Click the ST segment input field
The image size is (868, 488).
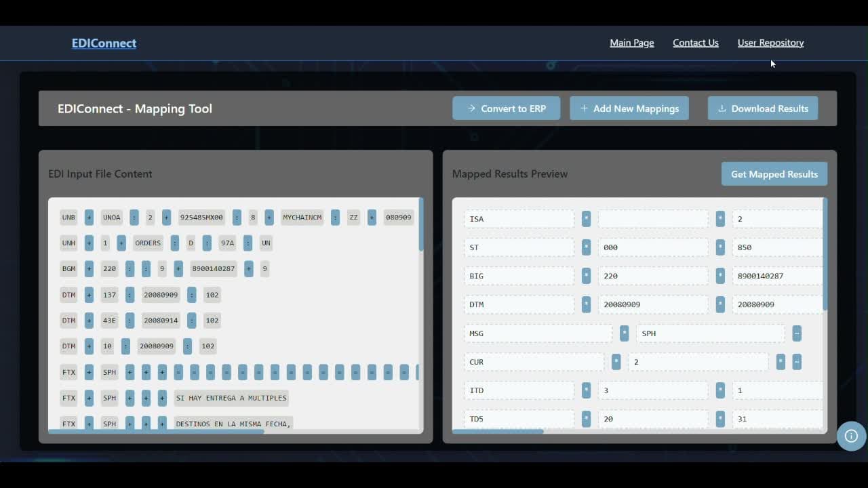click(x=519, y=247)
